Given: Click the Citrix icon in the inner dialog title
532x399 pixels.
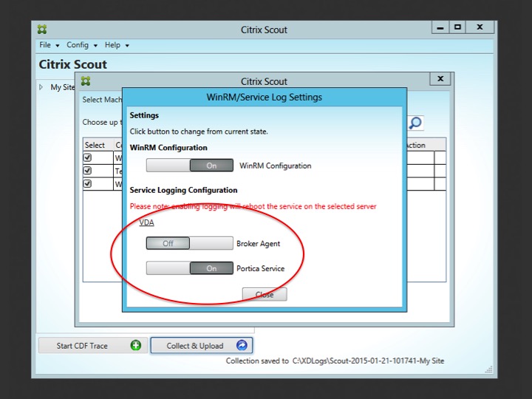Looking at the screenshot, I should 86,81.
